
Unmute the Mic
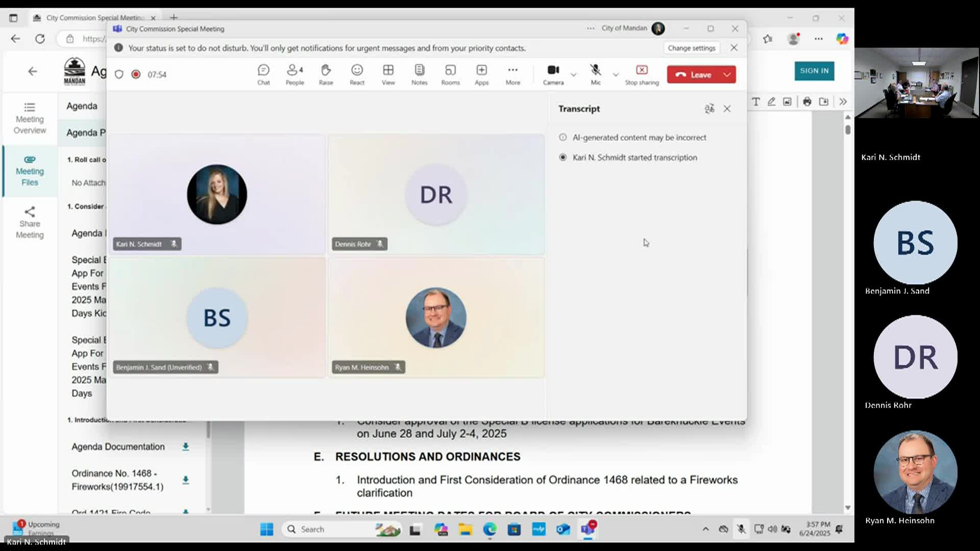[x=596, y=74]
